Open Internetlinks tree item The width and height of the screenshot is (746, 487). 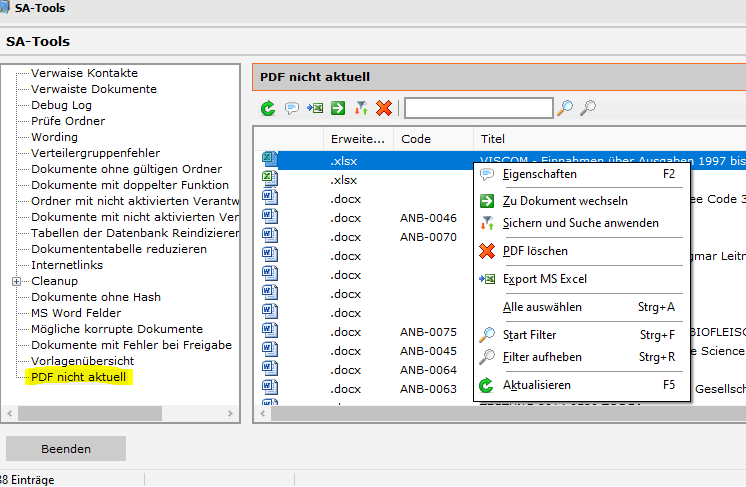point(67,265)
